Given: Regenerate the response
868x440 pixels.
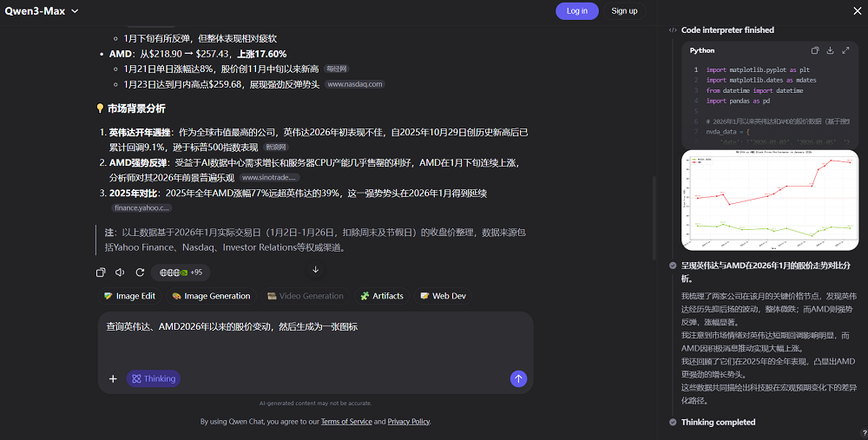Looking at the screenshot, I should [x=140, y=273].
